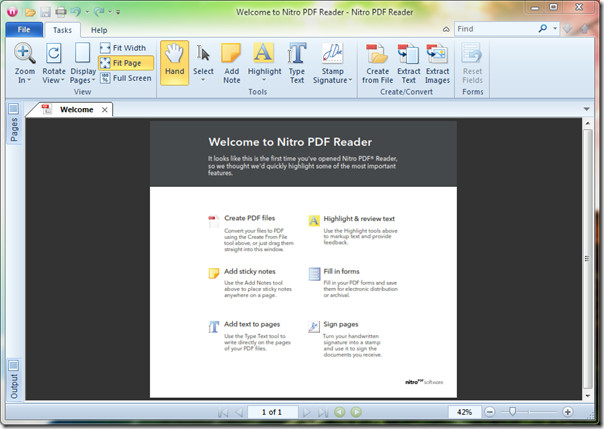Click the Undo arrow icon
The width and height of the screenshot is (604, 429).
tap(76, 12)
